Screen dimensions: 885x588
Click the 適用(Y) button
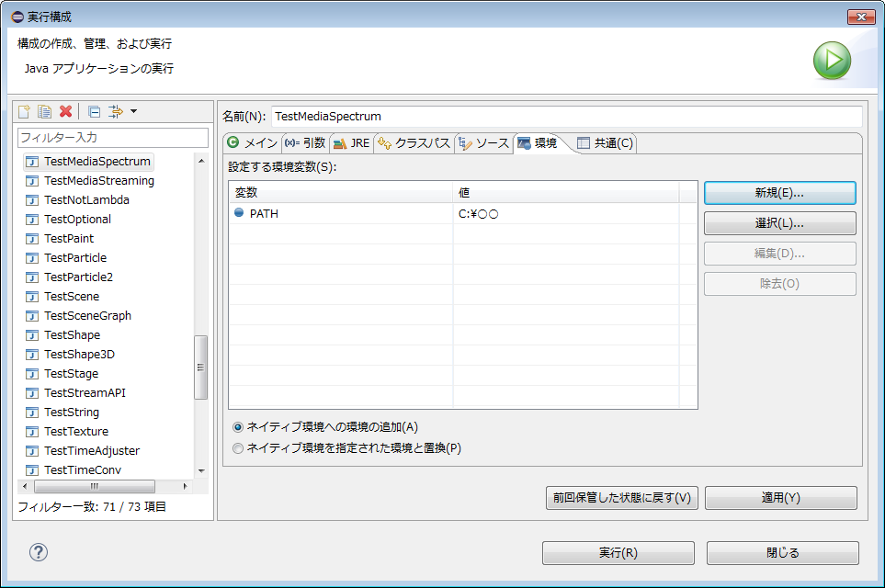pos(780,498)
